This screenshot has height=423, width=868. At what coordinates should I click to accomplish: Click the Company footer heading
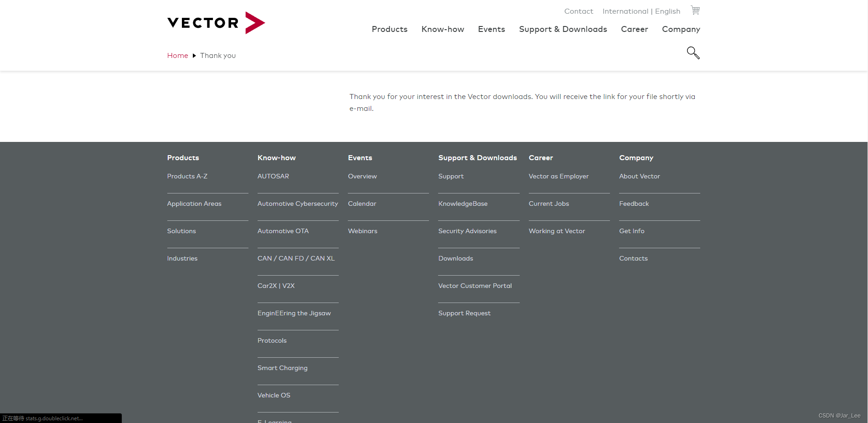coord(636,158)
